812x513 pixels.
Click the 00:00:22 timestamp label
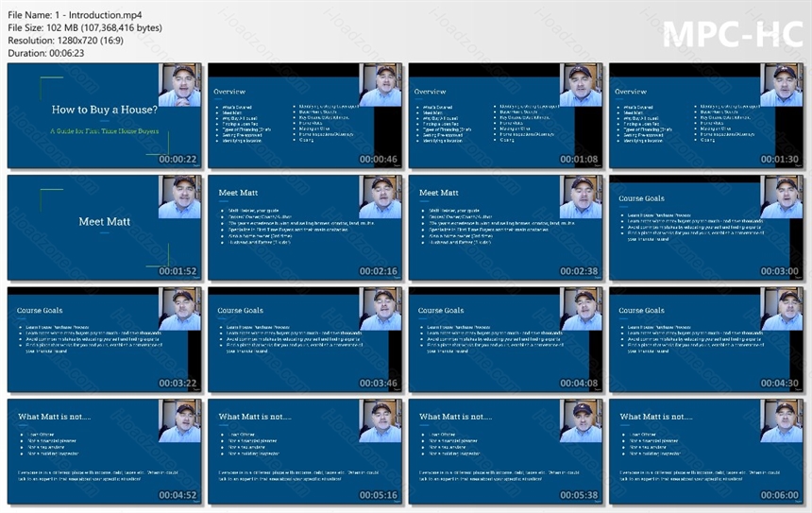pyautogui.click(x=178, y=159)
